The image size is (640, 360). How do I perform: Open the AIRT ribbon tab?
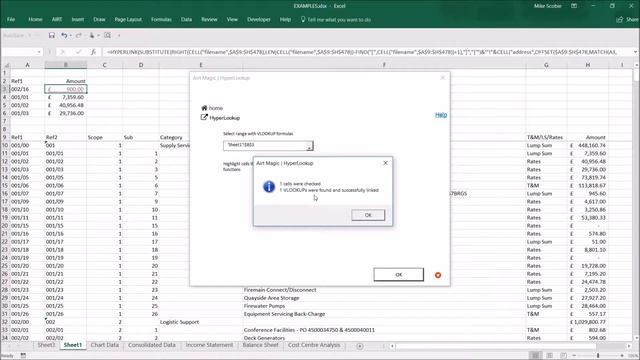click(x=57, y=19)
